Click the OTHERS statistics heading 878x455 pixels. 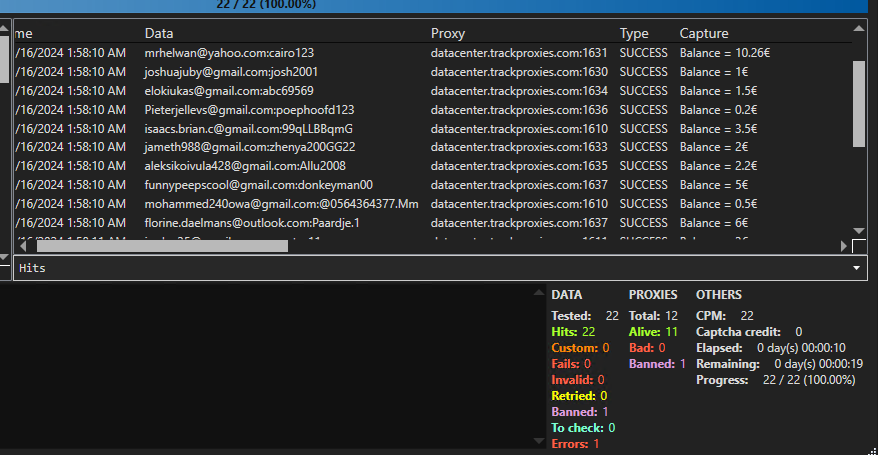coord(718,295)
